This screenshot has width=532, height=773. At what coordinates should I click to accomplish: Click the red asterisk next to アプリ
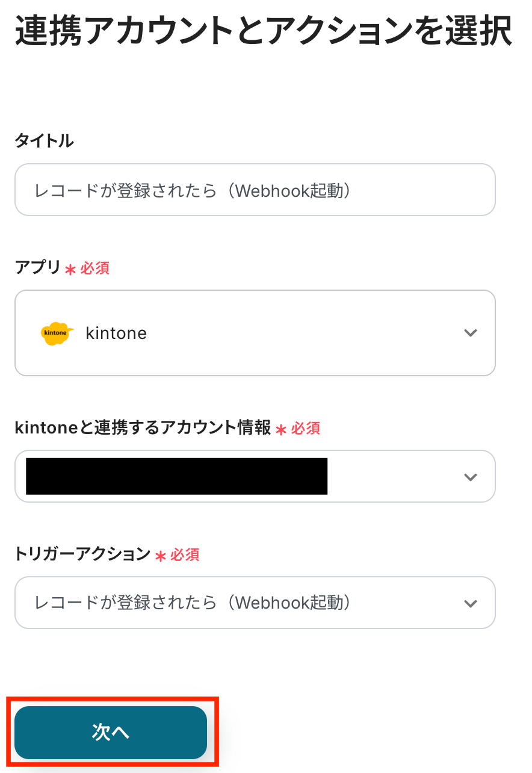[x=70, y=270]
